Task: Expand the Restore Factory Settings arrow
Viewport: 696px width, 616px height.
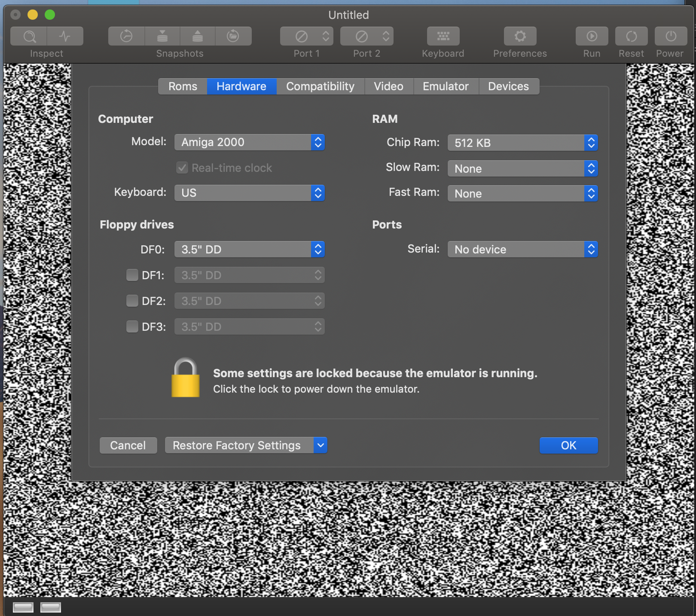Action: click(321, 445)
